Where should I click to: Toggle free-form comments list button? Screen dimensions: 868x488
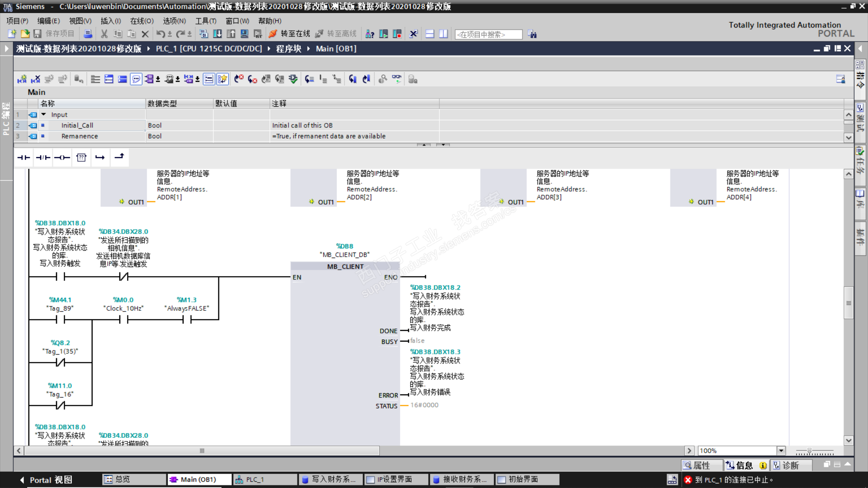pyautogui.click(x=209, y=80)
